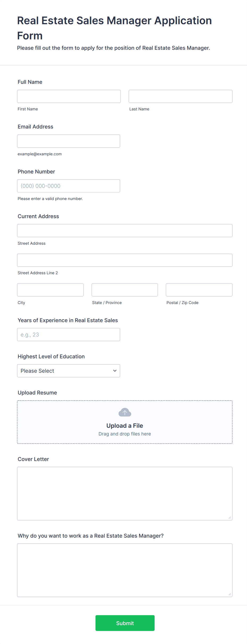Image resolution: width=247 pixels, height=644 pixels.
Task: Open the Highest Level of Education dropdown
Action: (69, 371)
